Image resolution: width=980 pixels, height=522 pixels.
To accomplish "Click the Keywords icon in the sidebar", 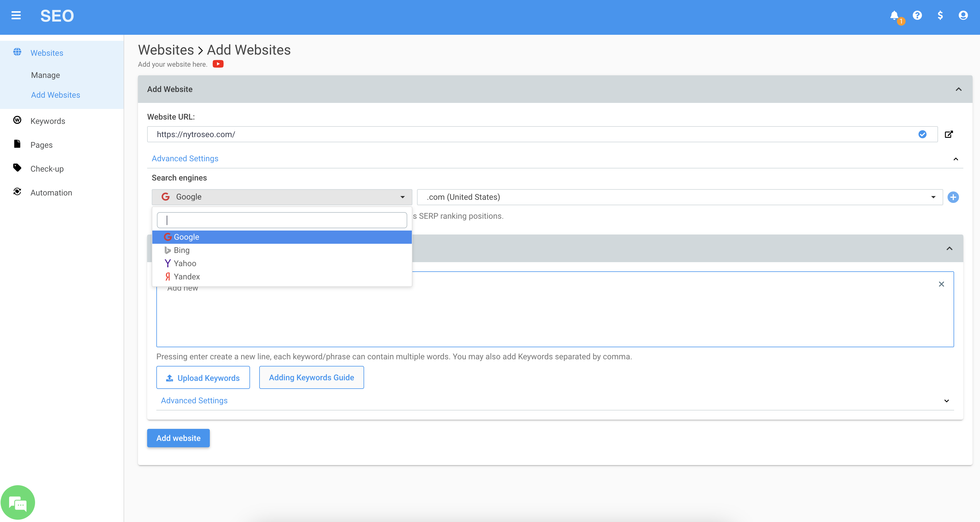I will point(17,120).
